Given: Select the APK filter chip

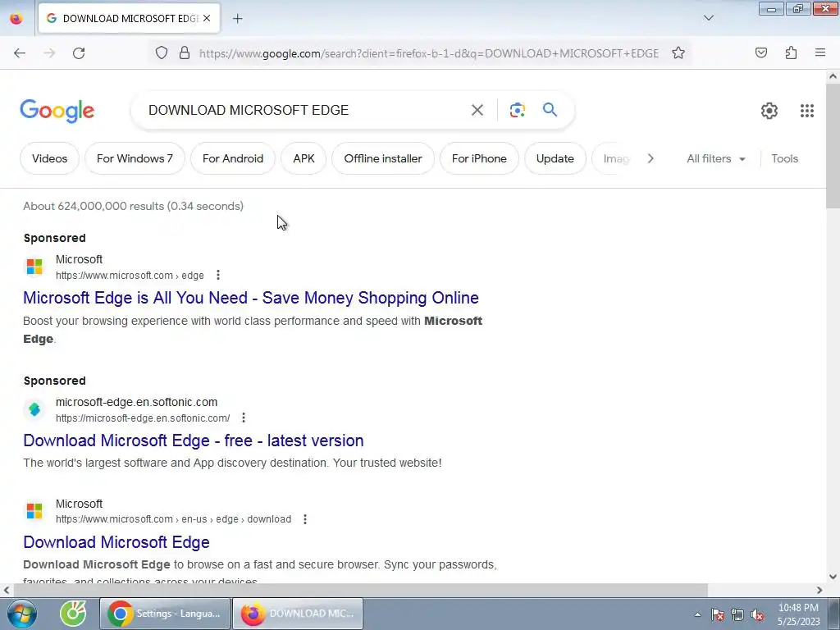Looking at the screenshot, I should click(304, 158).
